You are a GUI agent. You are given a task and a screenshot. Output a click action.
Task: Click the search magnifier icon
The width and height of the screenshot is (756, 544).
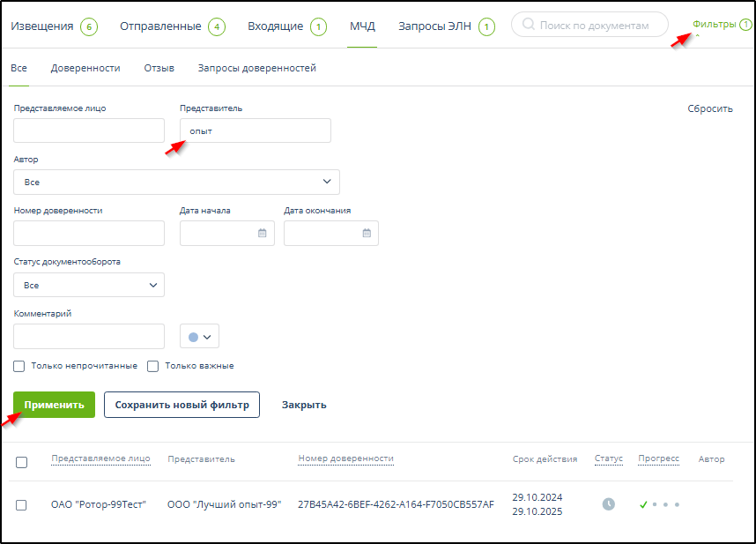coord(529,26)
